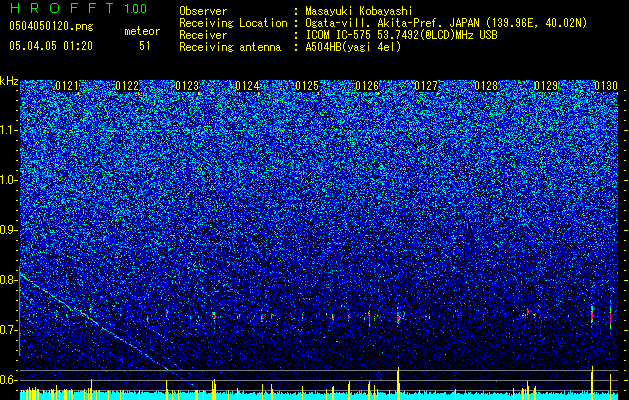
Task: Click the 1.0 frequency axis label
Action: click(x=8, y=180)
